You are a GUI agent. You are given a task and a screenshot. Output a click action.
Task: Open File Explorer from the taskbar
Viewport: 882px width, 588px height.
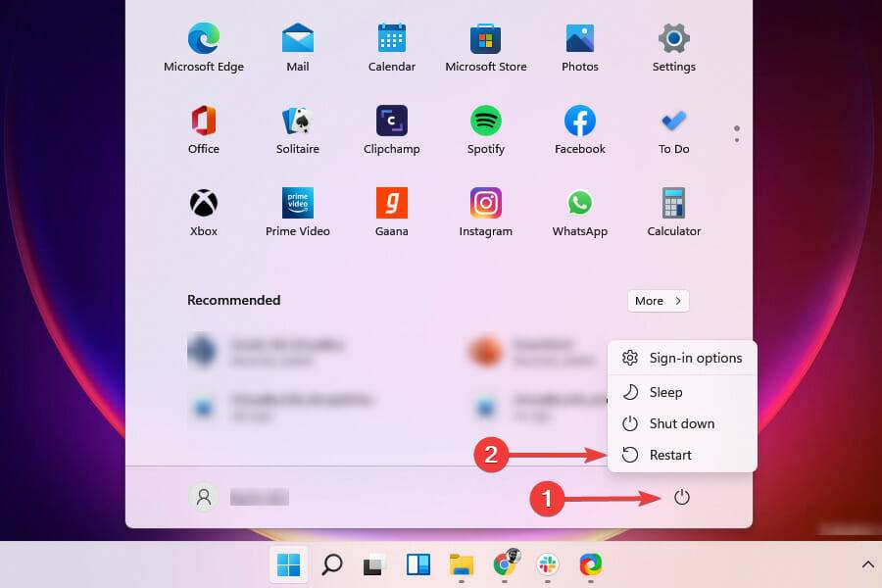(x=462, y=564)
